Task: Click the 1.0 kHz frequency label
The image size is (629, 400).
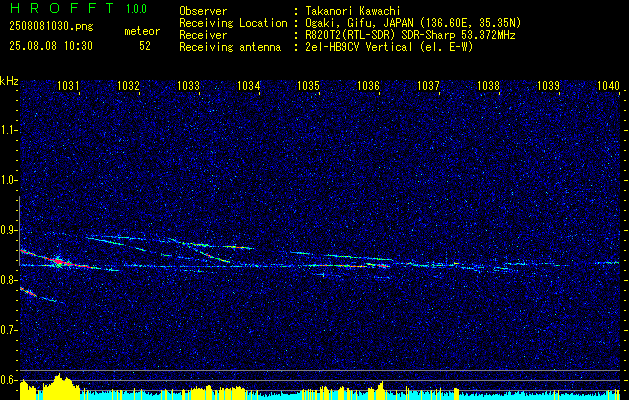Action: coord(8,180)
